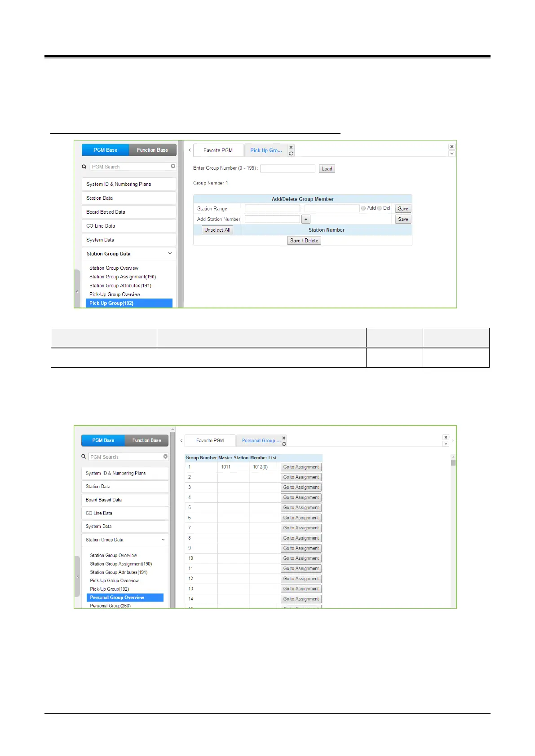Image resolution: width=535 pixels, height=756 pixels.
Task: Open Station Group Overview in the Pick-Up Group screenshot
Action: (114, 268)
